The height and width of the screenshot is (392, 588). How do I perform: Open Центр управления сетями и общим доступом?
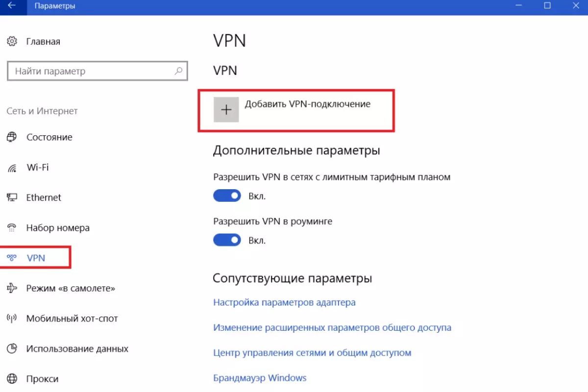tap(312, 352)
